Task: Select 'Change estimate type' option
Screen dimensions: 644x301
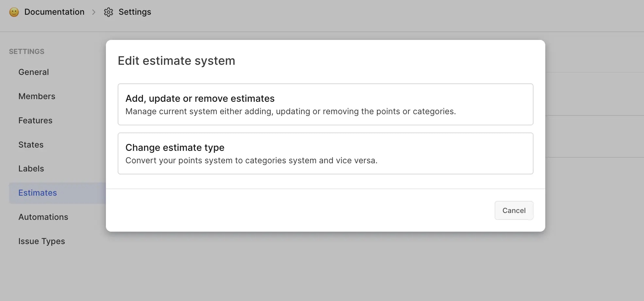Action: point(325,153)
